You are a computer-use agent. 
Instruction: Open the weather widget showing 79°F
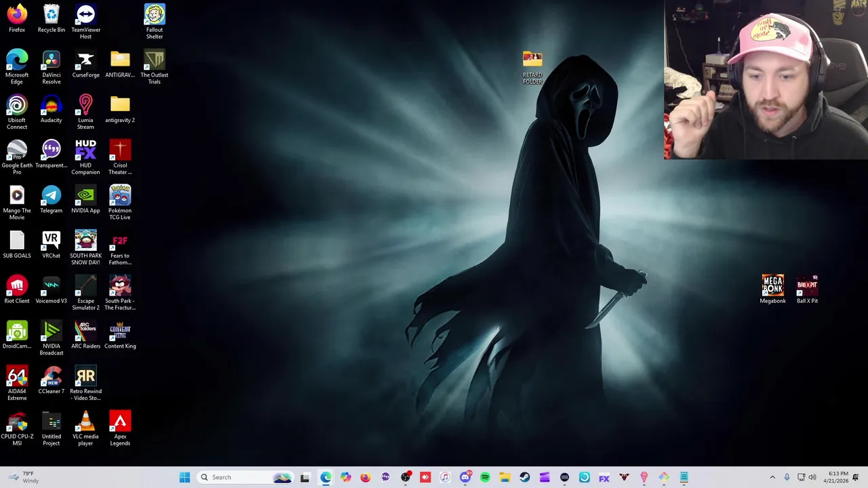(x=23, y=477)
